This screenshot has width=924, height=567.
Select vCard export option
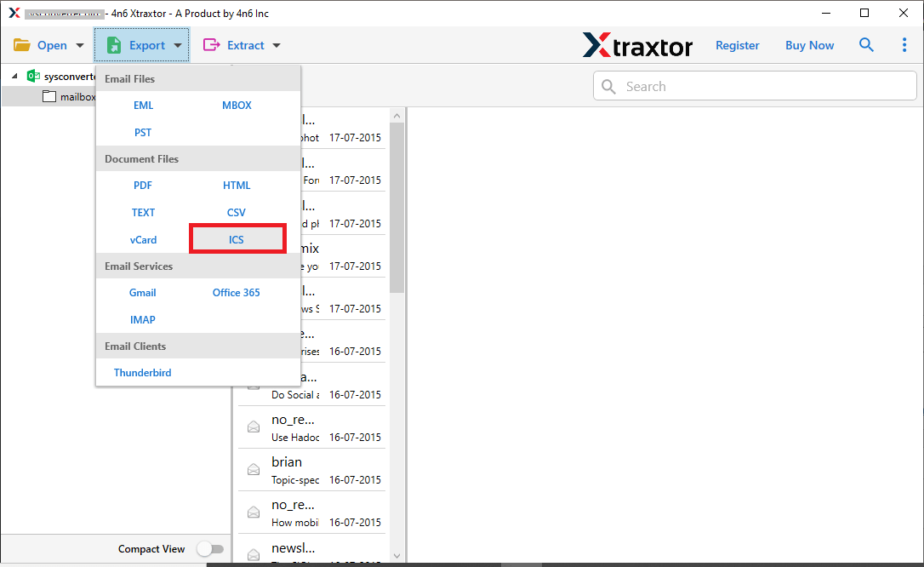pyautogui.click(x=143, y=239)
